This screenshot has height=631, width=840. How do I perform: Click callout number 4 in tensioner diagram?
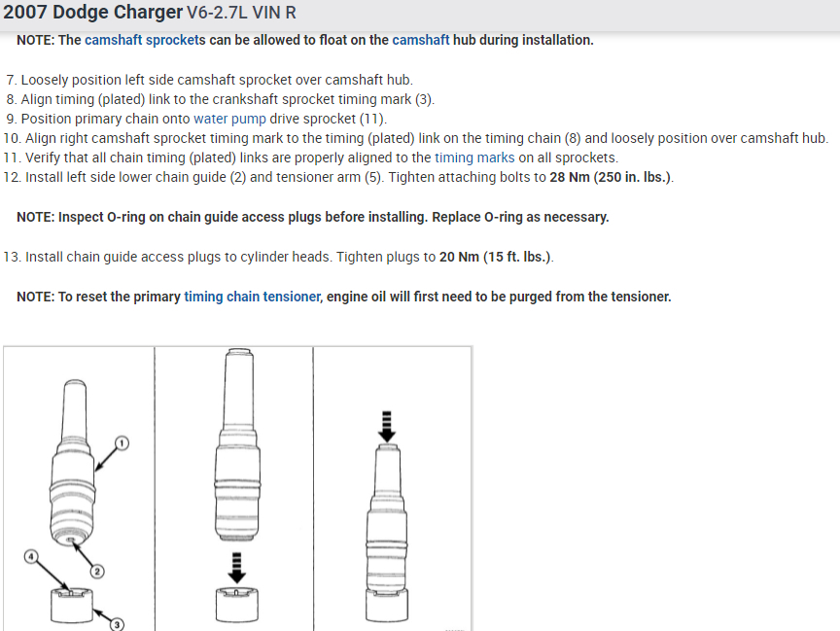[x=30, y=556]
